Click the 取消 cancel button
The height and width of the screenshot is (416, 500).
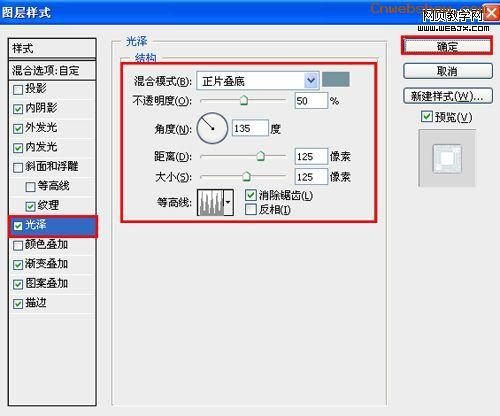448,71
